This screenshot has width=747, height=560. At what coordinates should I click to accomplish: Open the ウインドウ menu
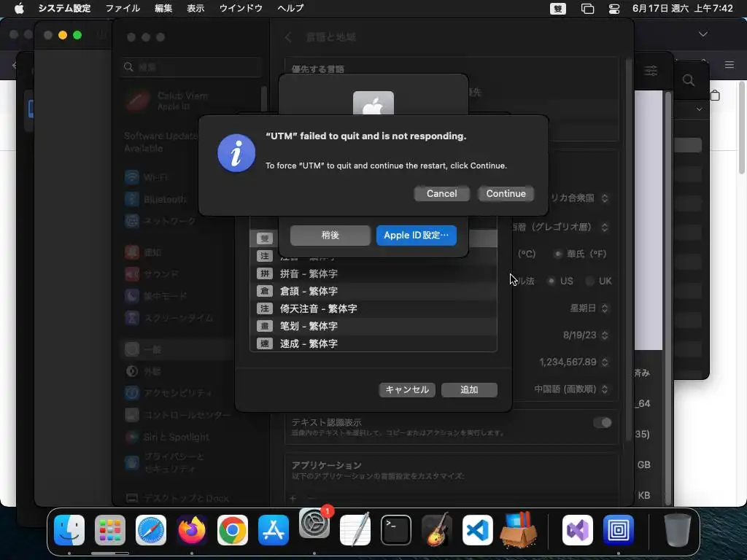241,8
